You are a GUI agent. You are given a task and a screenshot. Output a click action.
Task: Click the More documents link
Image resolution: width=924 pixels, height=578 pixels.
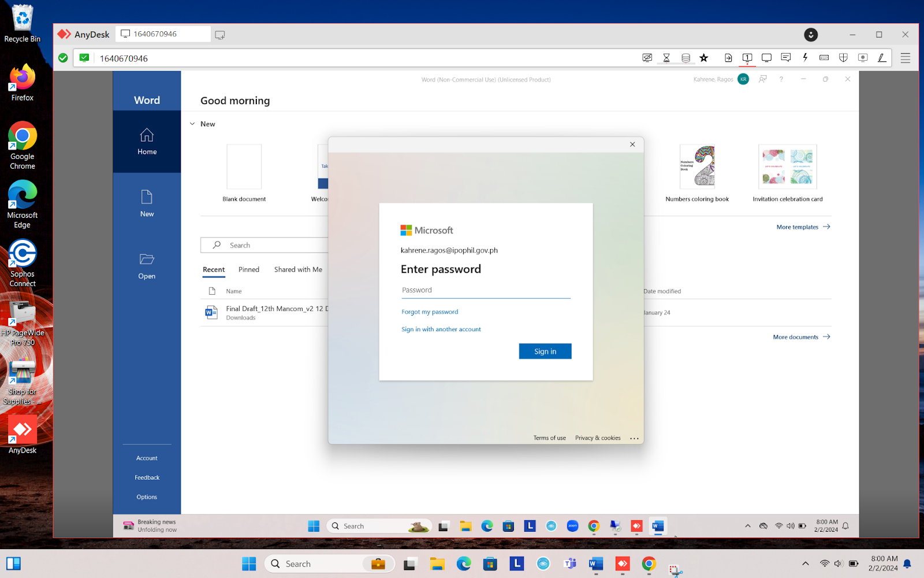click(x=802, y=337)
